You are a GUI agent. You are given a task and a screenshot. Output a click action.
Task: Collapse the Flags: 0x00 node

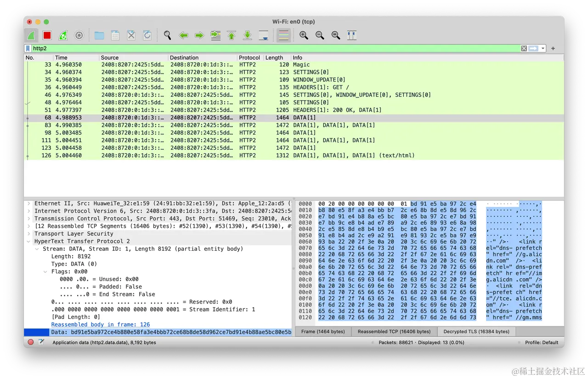[45, 272]
